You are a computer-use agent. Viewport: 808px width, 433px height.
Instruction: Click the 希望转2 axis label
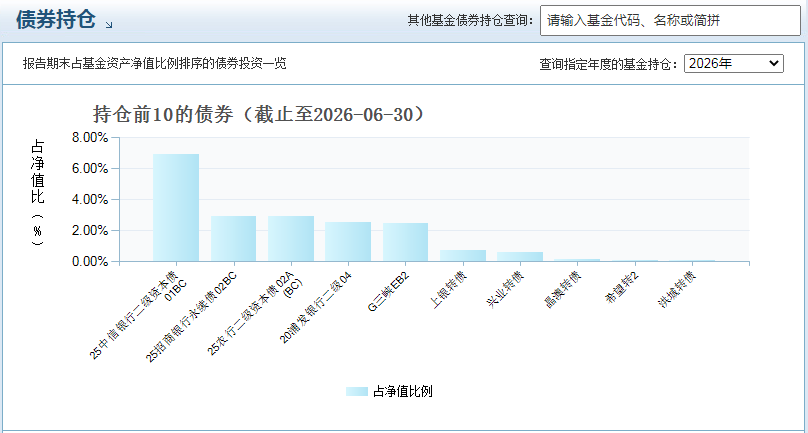point(622,288)
